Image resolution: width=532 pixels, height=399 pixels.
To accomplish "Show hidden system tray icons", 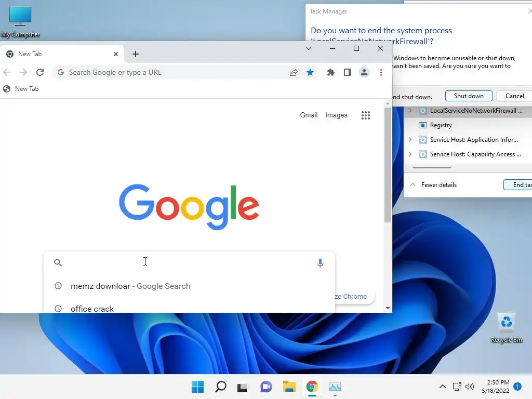I will click(x=443, y=387).
